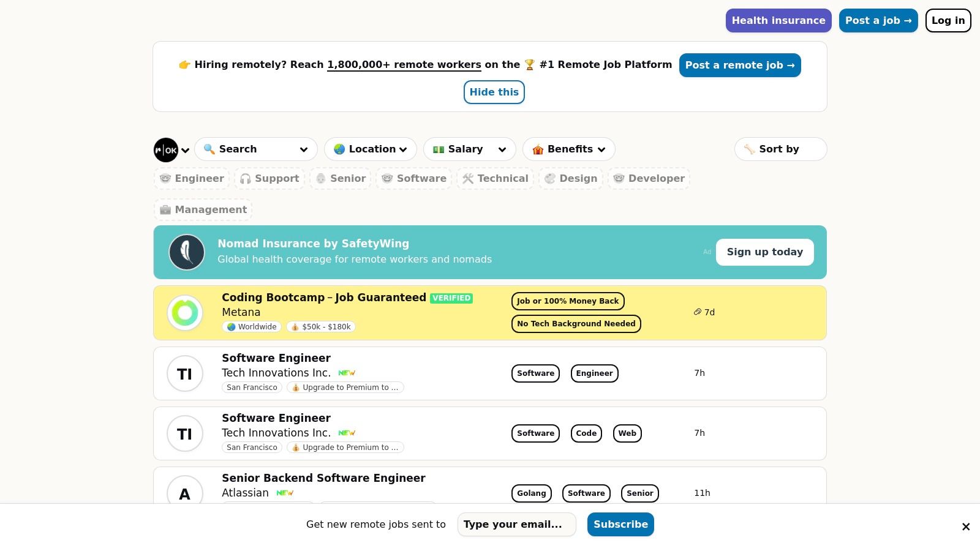The height and width of the screenshot is (551, 980).
Task: Click the link icon beside 7d
Action: tap(697, 312)
